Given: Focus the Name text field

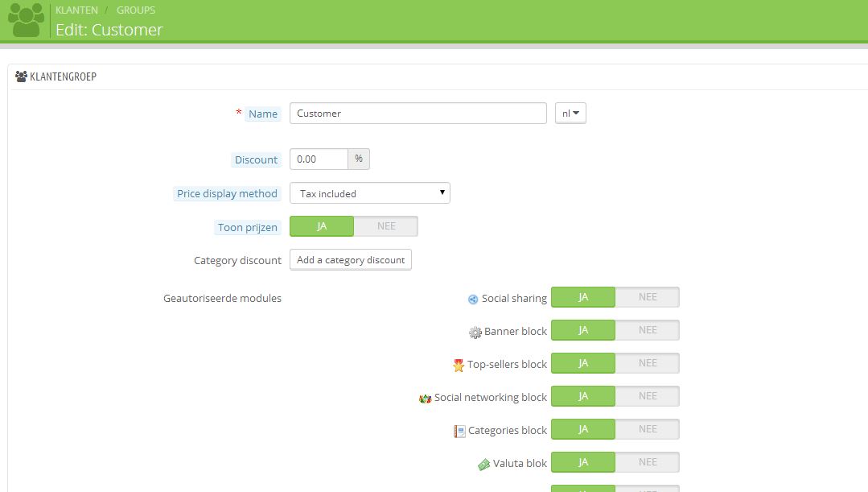Looking at the screenshot, I should coord(418,114).
